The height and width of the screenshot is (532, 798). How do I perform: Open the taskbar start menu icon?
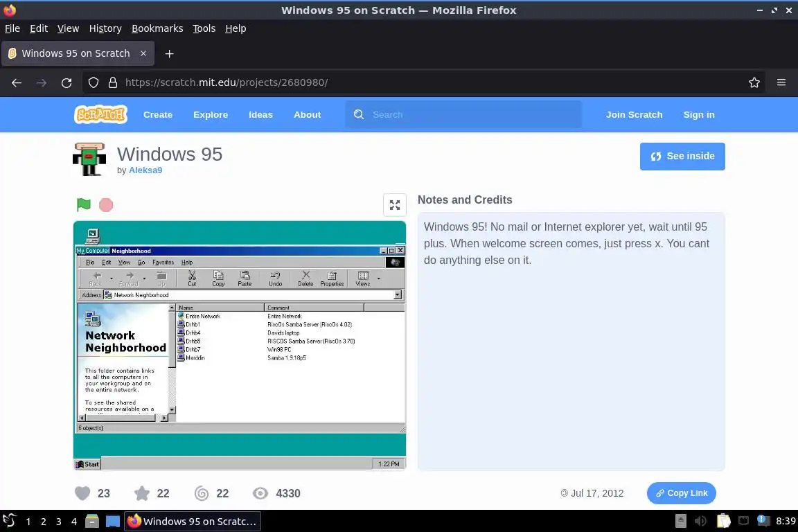coord(10,521)
